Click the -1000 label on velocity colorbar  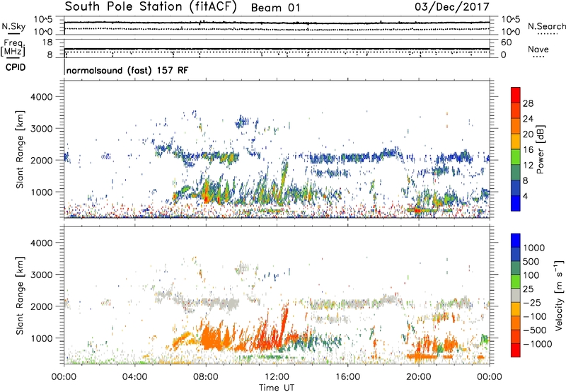coord(538,344)
